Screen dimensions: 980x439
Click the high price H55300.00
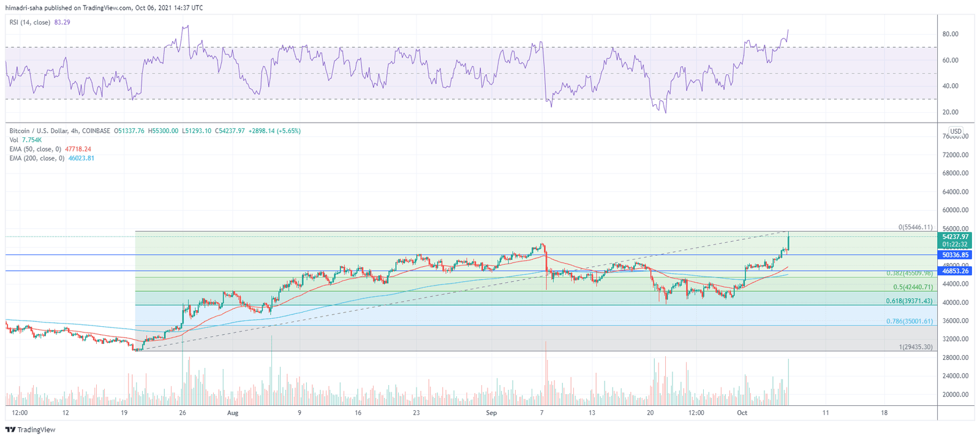coord(164,131)
